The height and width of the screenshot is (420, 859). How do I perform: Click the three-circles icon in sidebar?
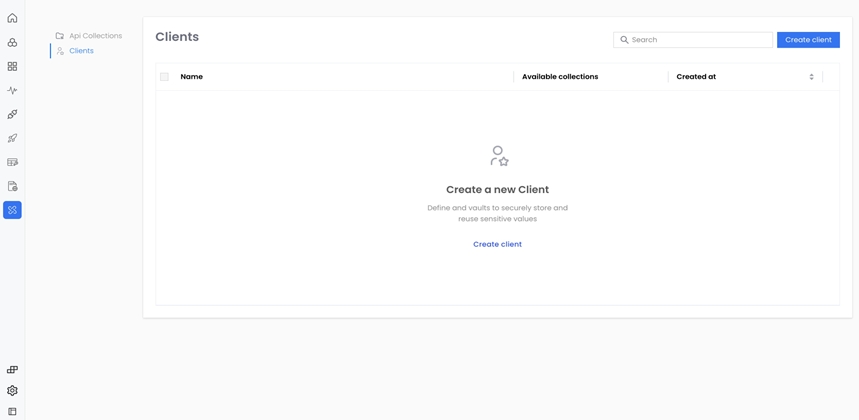click(12, 42)
